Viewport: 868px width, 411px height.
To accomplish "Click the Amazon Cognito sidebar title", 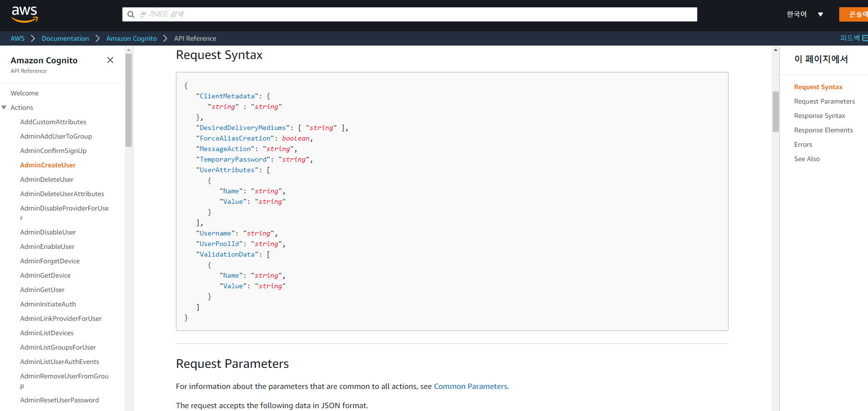I will click(x=44, y=60).
